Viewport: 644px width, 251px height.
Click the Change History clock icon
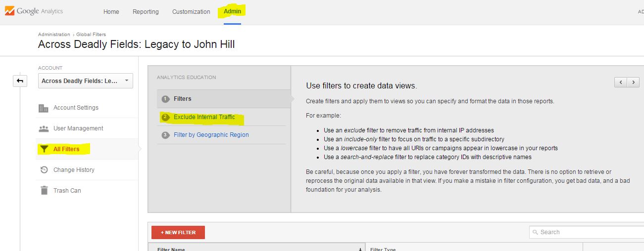pos(44,170)
